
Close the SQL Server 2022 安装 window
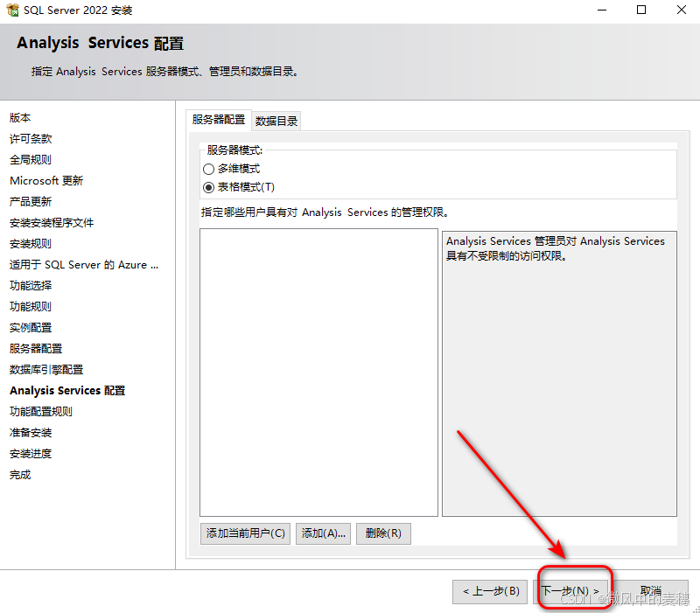(682, 10)
